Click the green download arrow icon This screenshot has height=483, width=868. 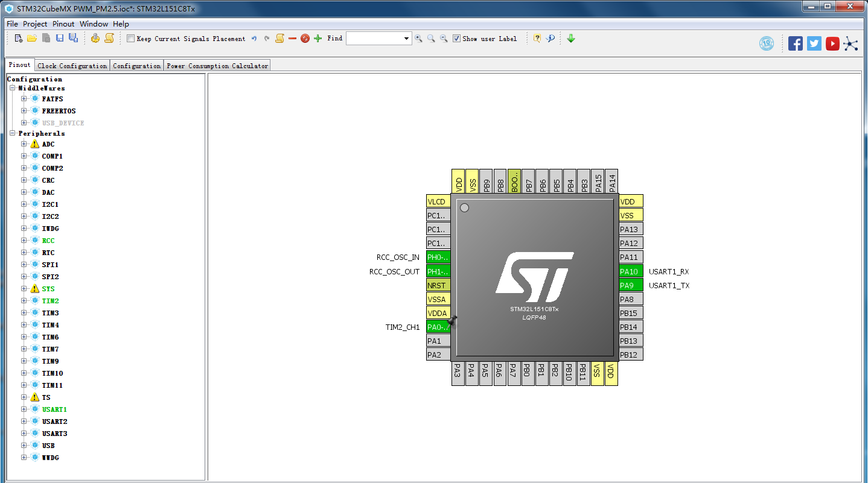[x=571, y=39]
